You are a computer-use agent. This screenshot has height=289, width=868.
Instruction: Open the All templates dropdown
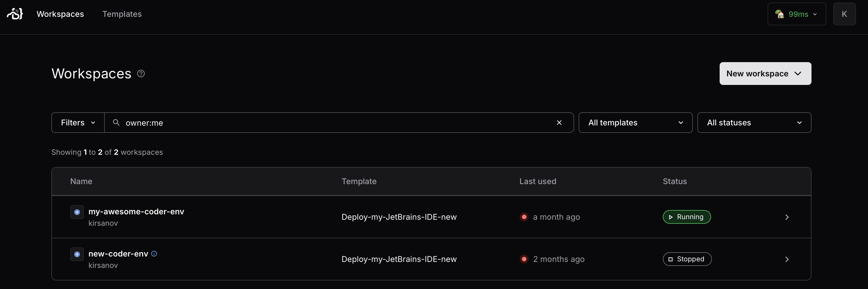(635, 123)
